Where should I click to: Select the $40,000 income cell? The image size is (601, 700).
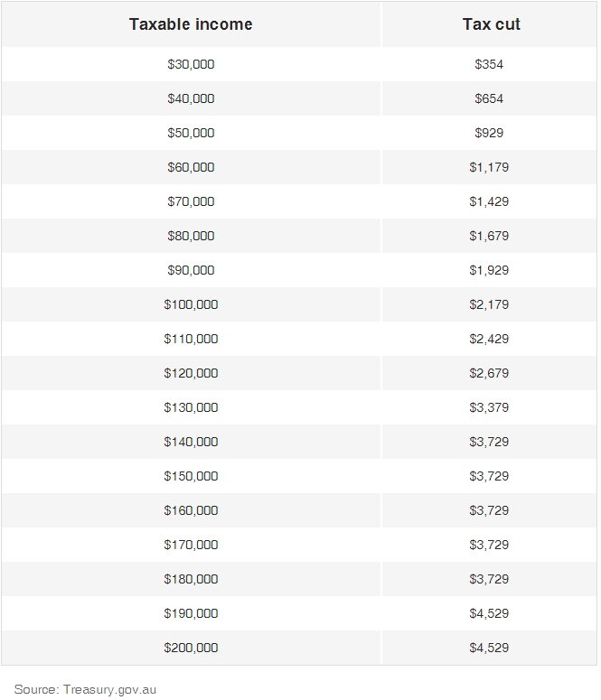click(191, 98)
